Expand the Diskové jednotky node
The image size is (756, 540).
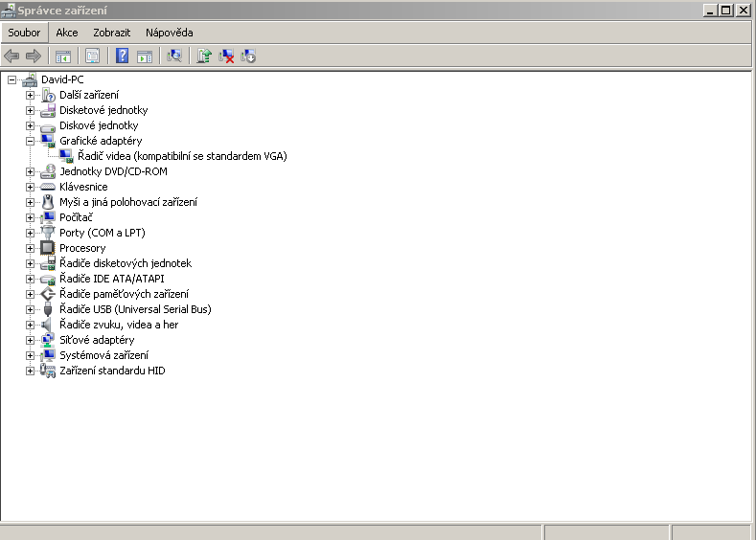tap(30, 125)
